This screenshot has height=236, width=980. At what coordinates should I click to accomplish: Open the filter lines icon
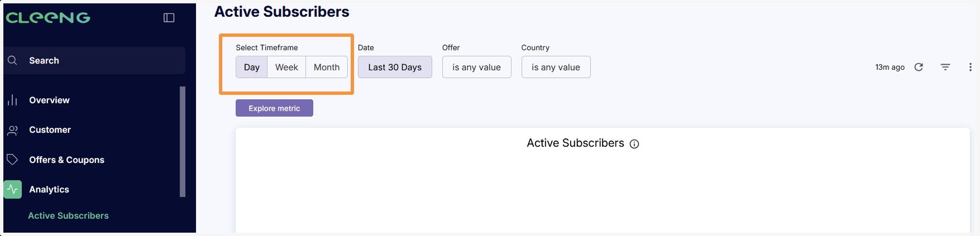pyautogui.click(x=945, y=67)
